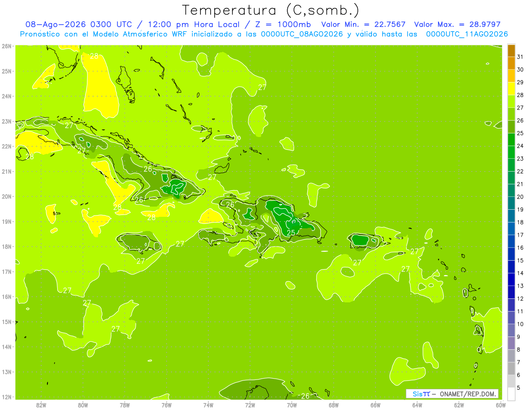This screenshot has height=411, width=532.
Task: Pick the yellow swatch between legend 28 and 29
Action: (x=511, y=89)
